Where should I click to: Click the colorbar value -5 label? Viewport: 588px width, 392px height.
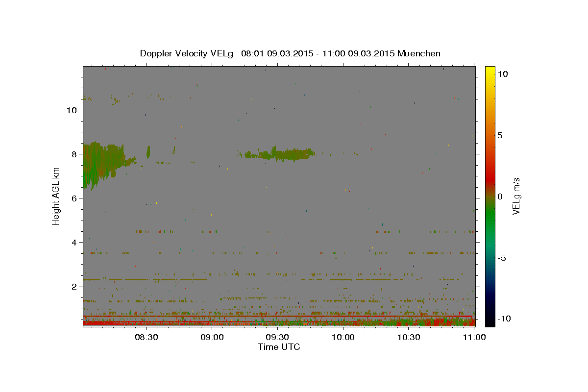502,258
